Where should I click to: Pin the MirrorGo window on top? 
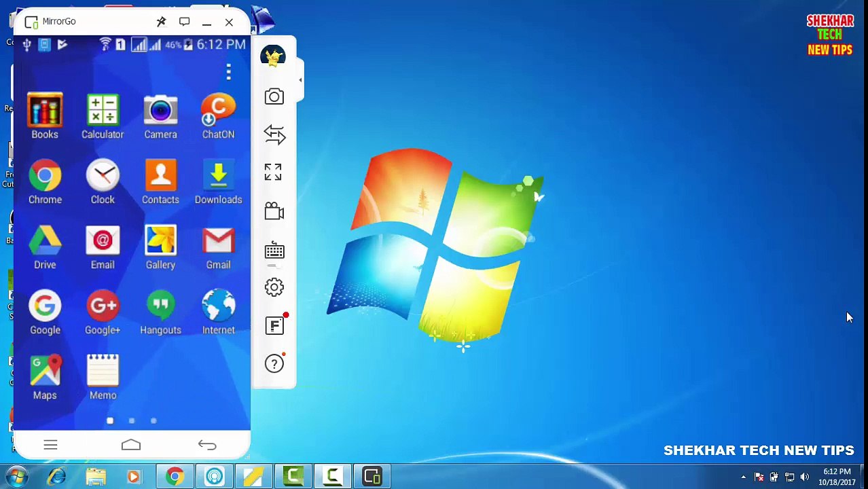[161, 22]
